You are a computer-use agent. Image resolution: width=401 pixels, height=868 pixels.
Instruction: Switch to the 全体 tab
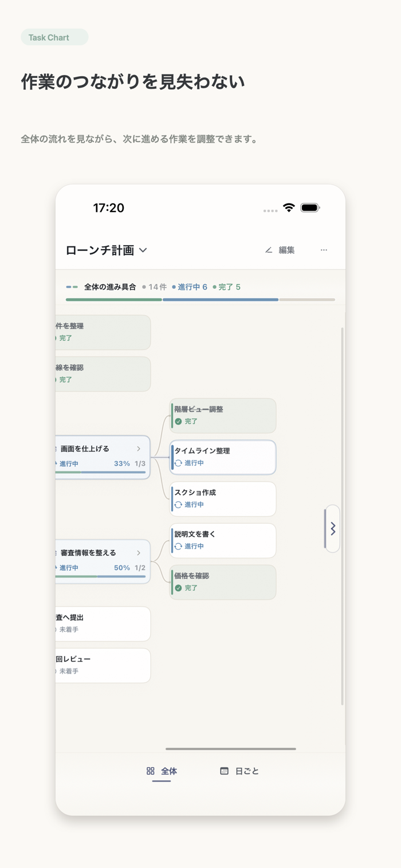click(162, 771)
